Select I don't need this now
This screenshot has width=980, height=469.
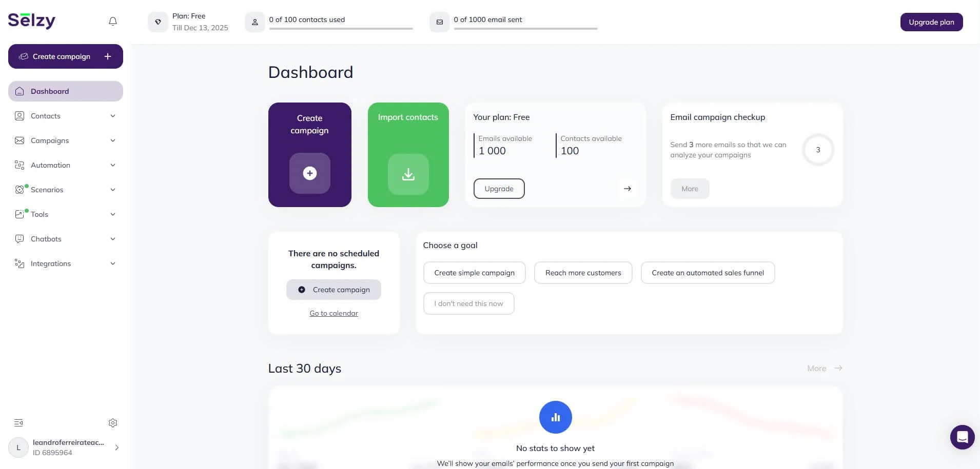point(468,303)
